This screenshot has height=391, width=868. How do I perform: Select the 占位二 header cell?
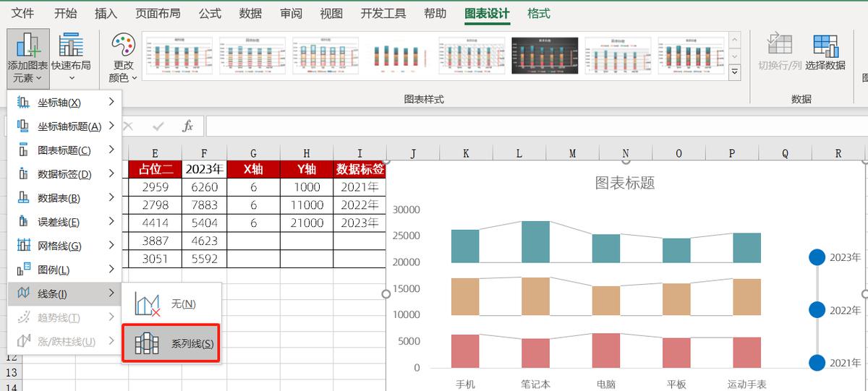click(156, 169)
